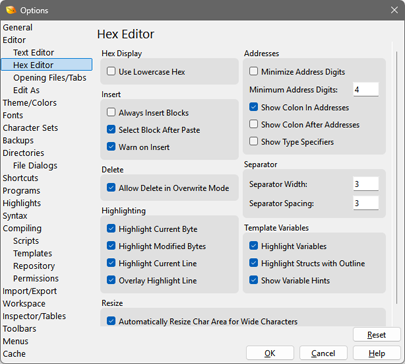
Task: Open Character Sets options
Action: click(30, 128)
